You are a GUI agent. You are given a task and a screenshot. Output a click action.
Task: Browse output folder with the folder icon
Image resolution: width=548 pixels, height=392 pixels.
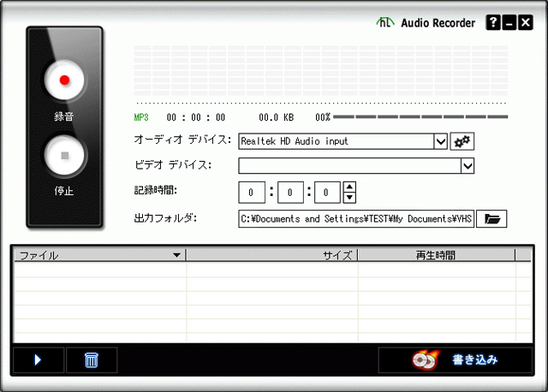[x=491, y=219]
